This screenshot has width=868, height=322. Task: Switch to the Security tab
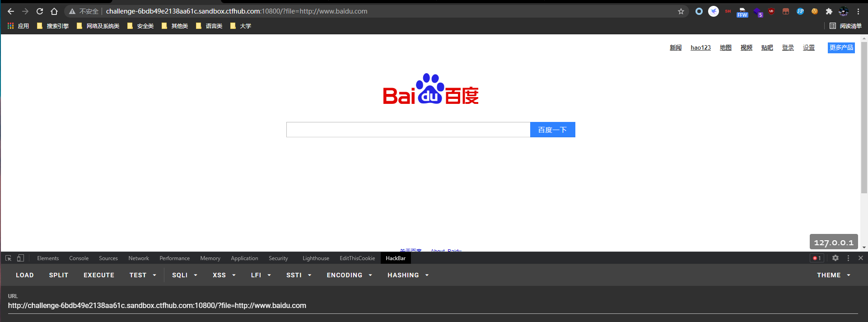[x=278, y=258]
